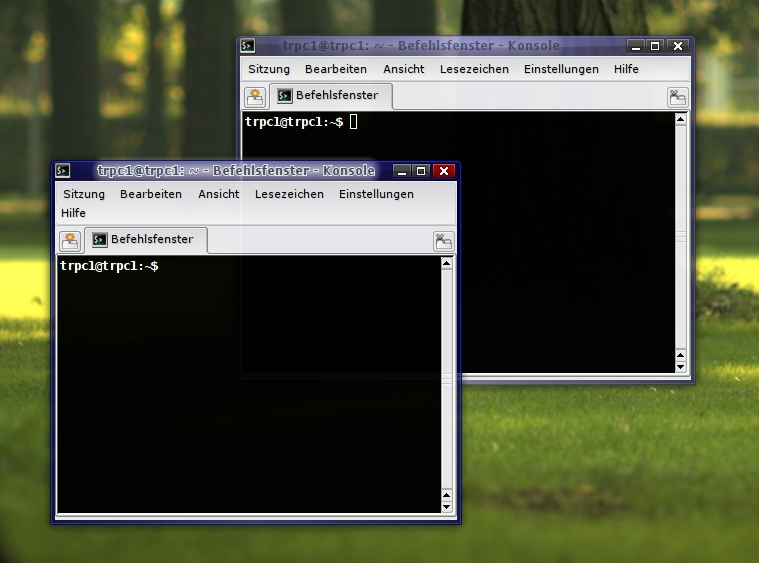The image size is (759, 563).
Task: Click scroll-up arrow in front Konsole terminal
Action: click(447, 263)
